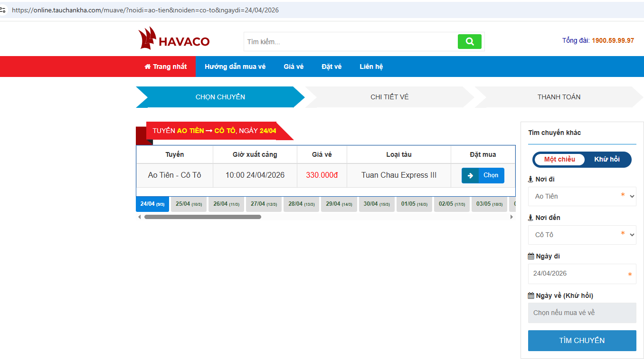Open the Nơi đi dropdown
644x363 pixels.
point(582,196)
